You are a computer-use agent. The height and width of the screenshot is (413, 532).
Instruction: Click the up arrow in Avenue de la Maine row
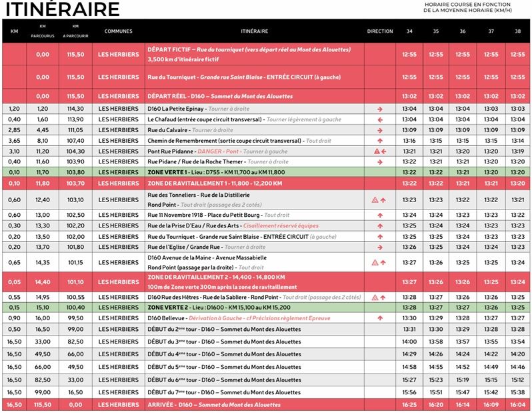[383, 262]
